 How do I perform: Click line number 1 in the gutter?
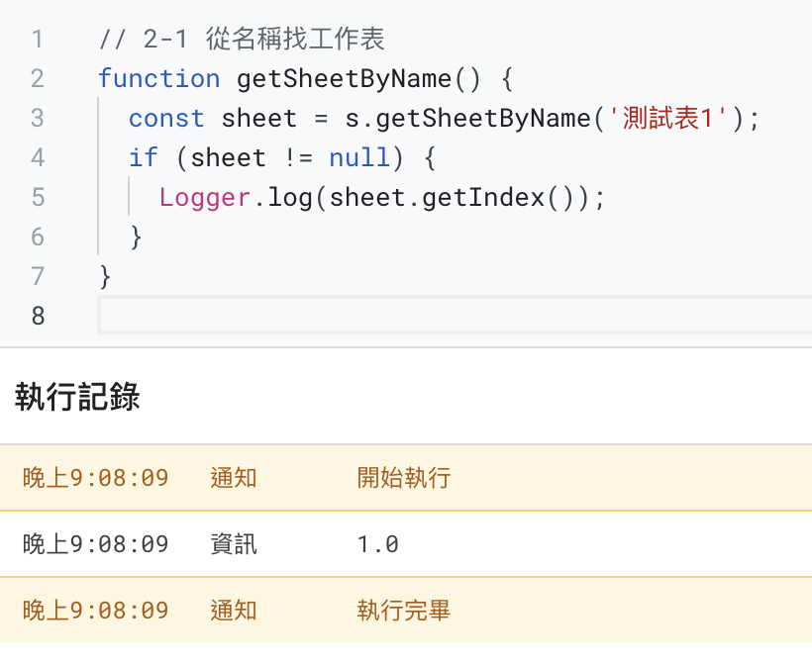click(37, 40)
